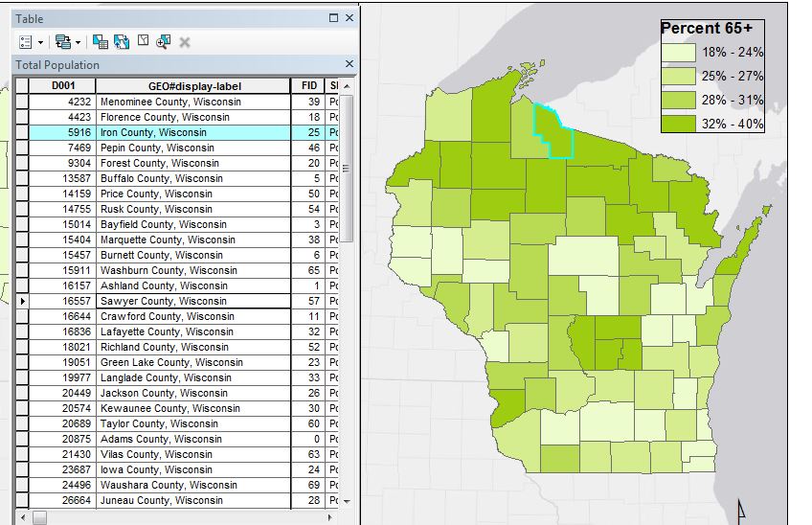The width and height of the screenshot is (812, 525).
Task: Close the Table window
Action: coord(350,18)
